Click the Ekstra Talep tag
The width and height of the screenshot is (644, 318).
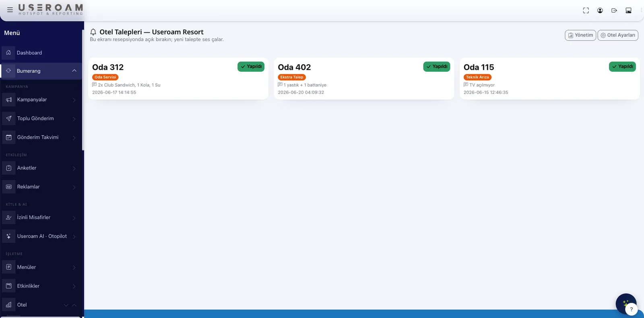click(292, 77)
